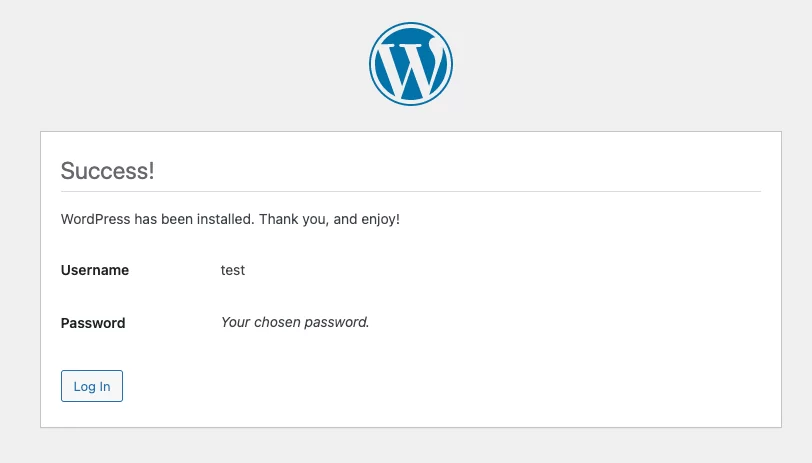Select the username value test
Image resolution: width=812 pixels, height=463 pixels.
pyautogui.click(x=233, y=270)
